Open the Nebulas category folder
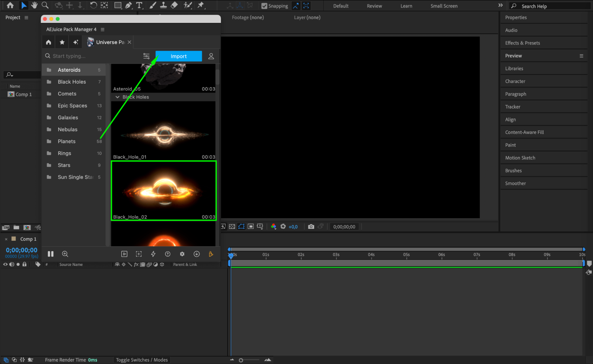This screenshot has height=364, width=593. (68, 130)
